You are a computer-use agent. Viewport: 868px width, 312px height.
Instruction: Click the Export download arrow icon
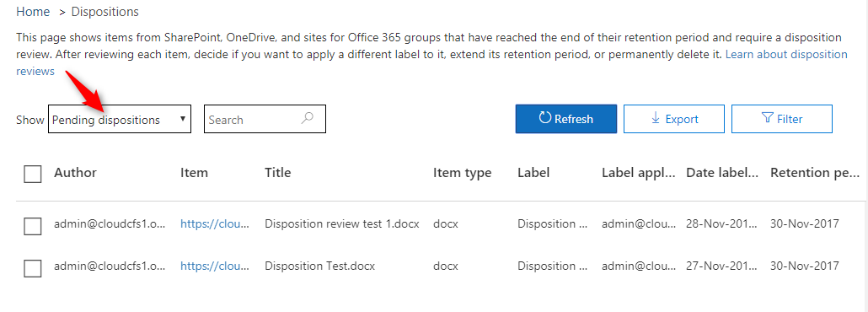coord(656,118)
